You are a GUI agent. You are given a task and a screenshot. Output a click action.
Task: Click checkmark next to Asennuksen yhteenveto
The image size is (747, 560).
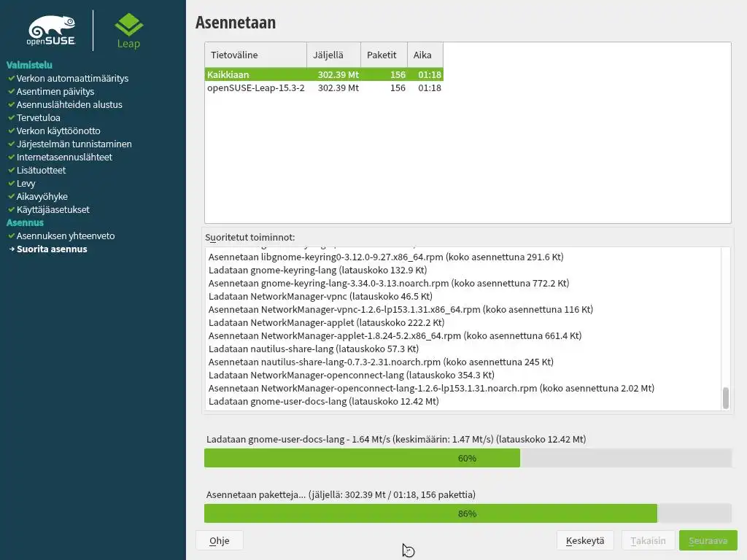(11, 236)
